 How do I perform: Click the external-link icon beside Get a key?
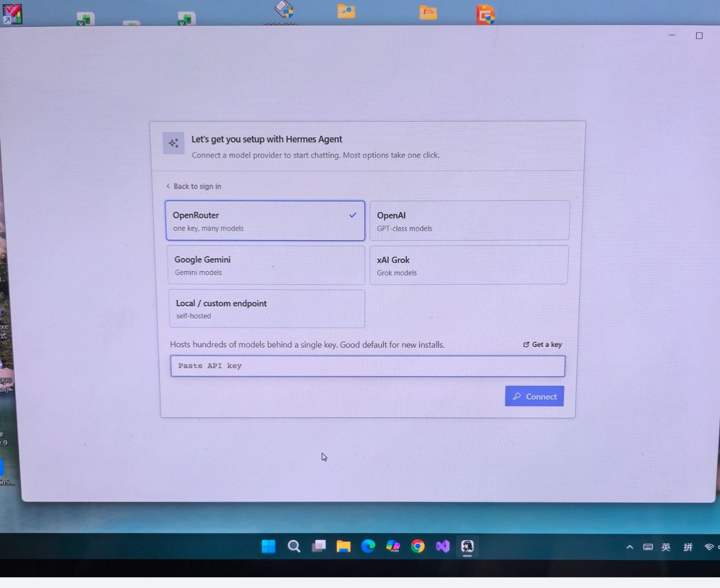pyautogui.click(x=526, y=345)
